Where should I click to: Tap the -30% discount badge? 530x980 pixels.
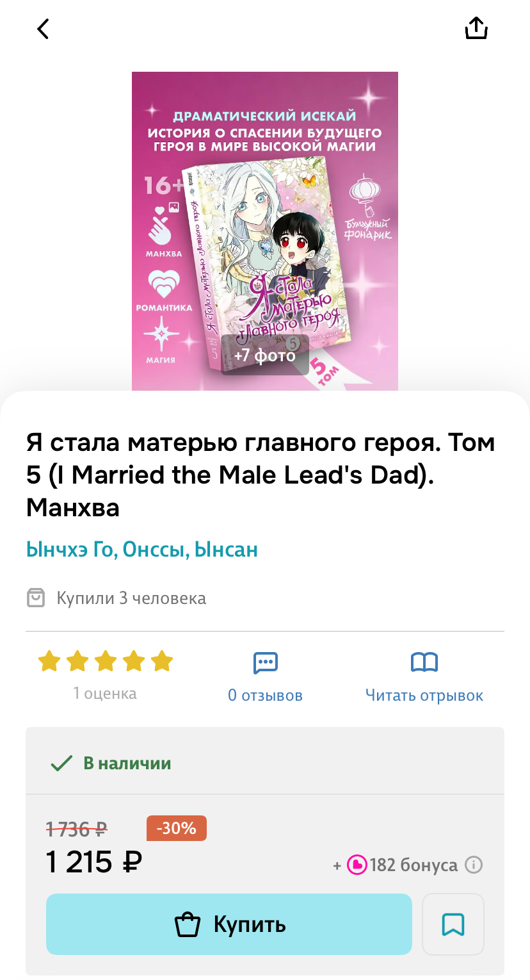point(177,828)
